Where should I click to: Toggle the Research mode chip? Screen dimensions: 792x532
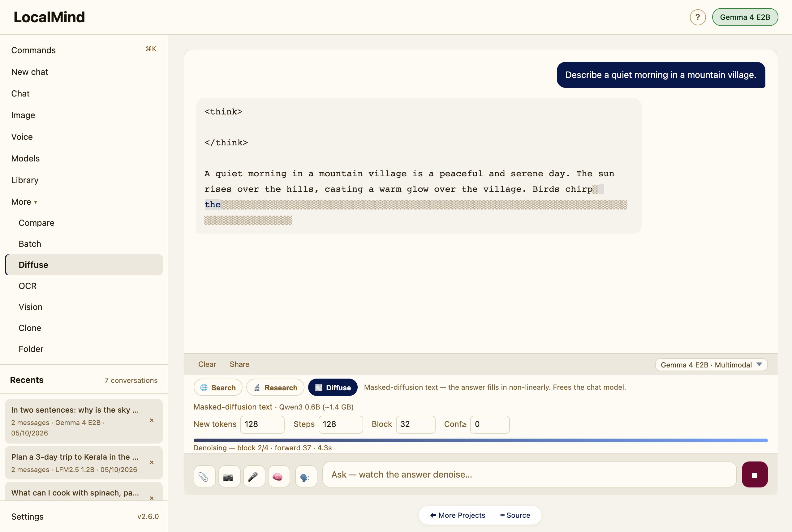[x=275, y=388]
